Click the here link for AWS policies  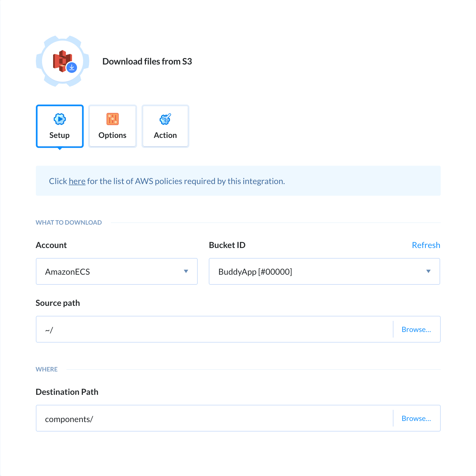pyautogui.click(x=77, y=181)
